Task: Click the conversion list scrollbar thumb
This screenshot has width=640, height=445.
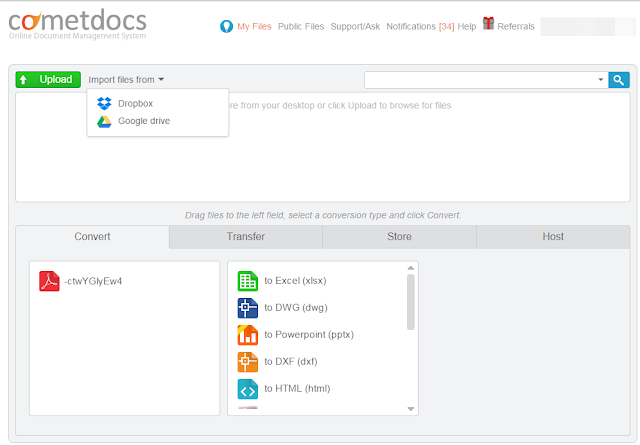Action: [411, 302]
